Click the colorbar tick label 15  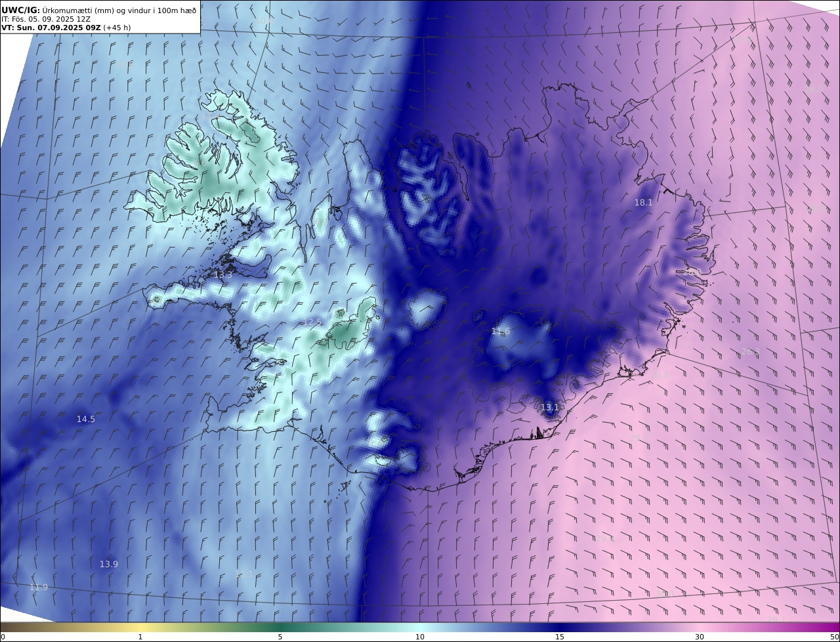[560, 637]
